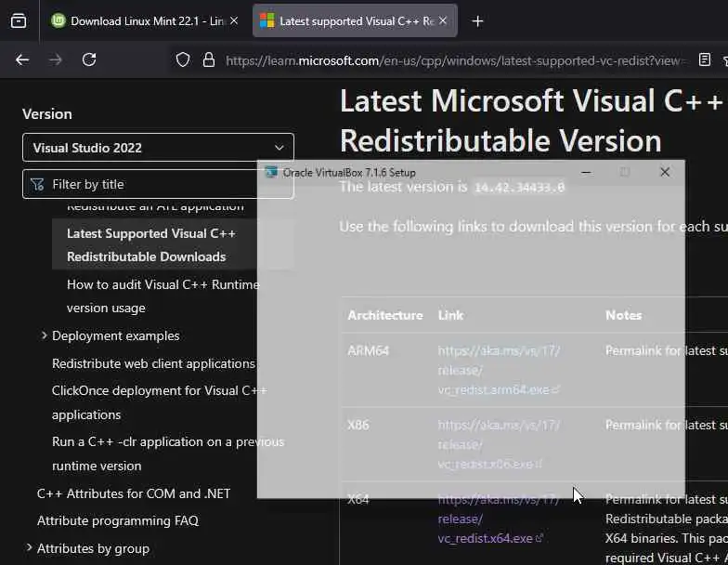Open Attribute programming FAQ page
Image resolution: width=728 pixels, height=565 pixels.
[118, 520]
